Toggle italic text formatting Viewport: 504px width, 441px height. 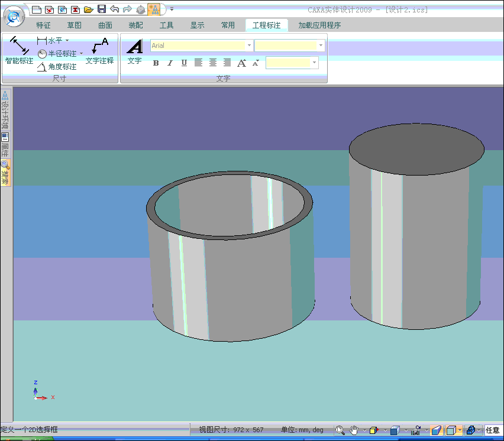(170, 63)
